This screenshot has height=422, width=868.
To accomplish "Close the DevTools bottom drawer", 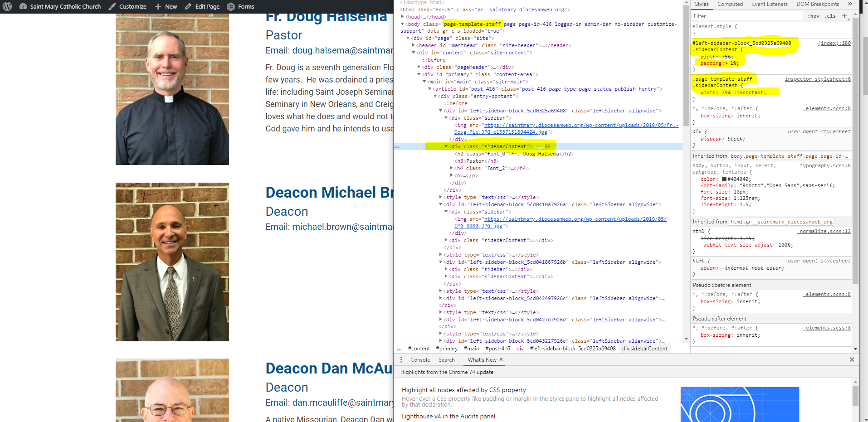I will 852,359.
